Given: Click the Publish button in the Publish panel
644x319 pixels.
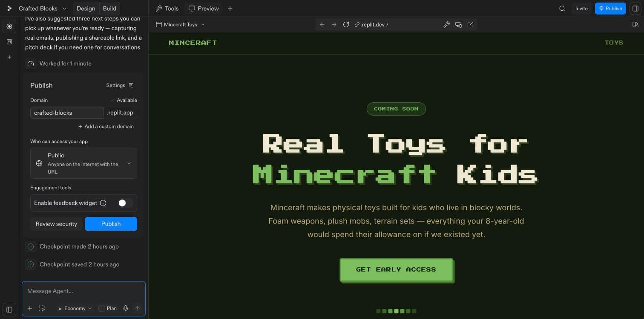Looking at the screenshot, I should (111, 224).
